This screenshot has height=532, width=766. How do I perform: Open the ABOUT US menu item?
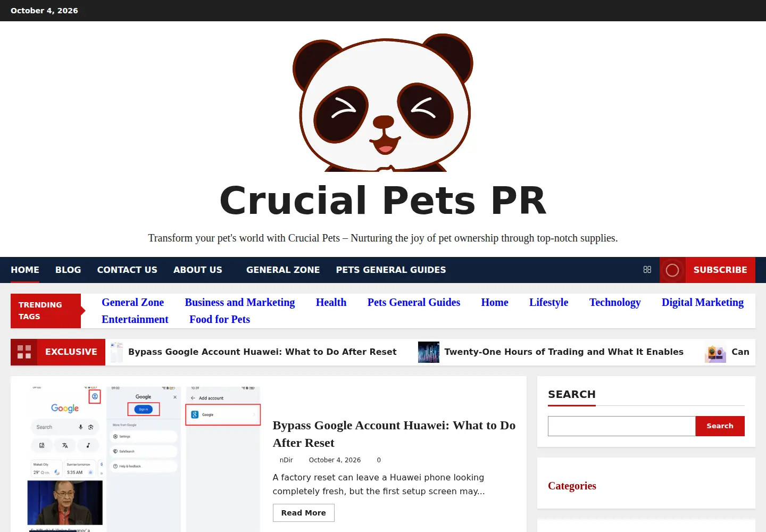coord(198,270)
